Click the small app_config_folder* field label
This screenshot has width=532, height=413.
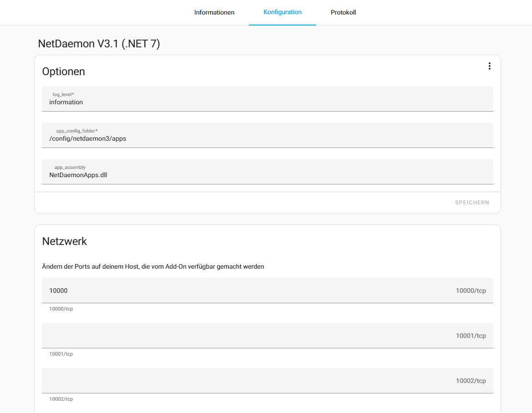coord(77,131)
